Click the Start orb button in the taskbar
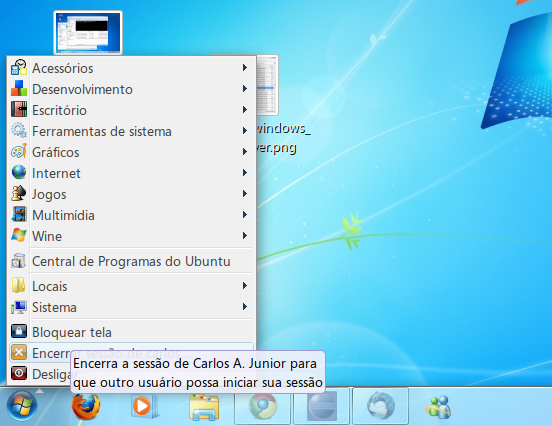This screenshot has width=552, height=426. pos(22,406)
